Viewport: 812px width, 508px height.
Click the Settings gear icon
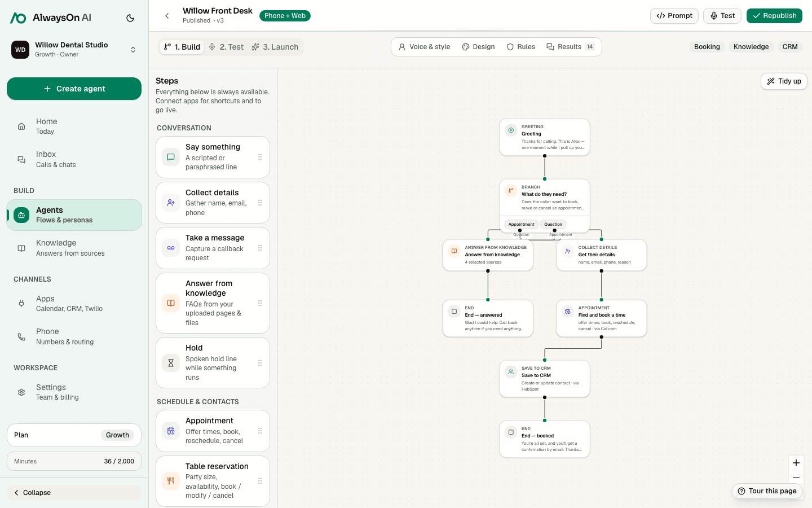click(21, 392)
